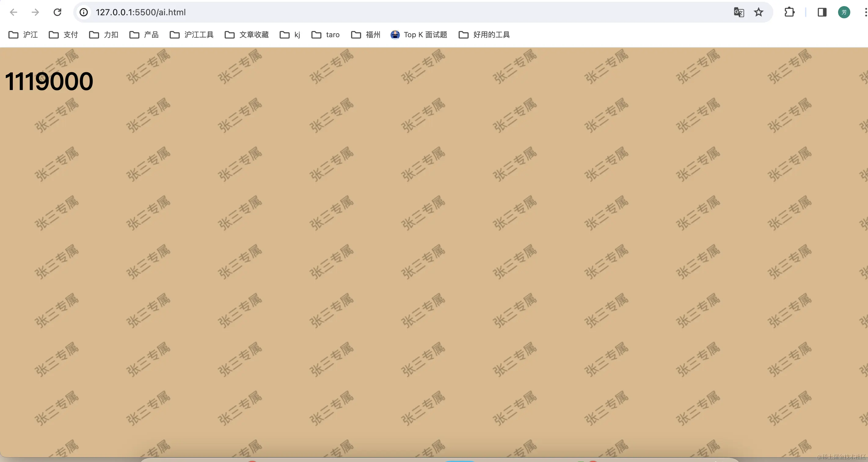Open the Extensions puzzle icon
The image size is (868, 462).
789,13
